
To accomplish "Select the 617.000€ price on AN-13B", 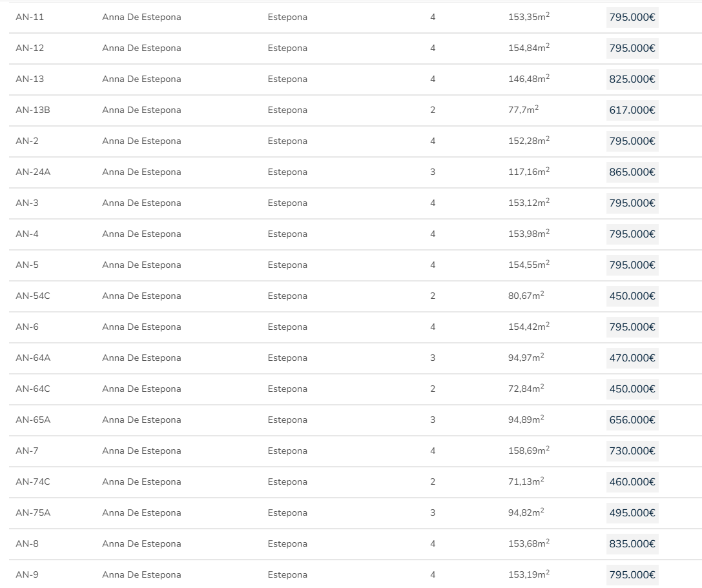I will click(x=632, y=110).
